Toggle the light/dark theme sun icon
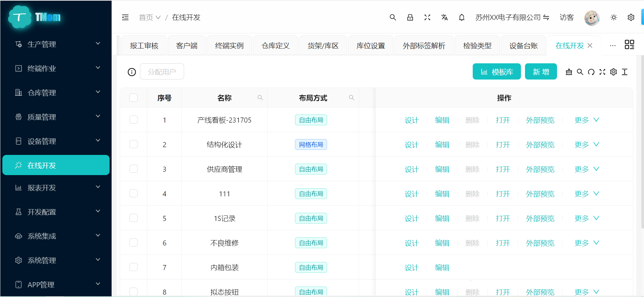Screen dimensions: 644x297 [614, 18]
